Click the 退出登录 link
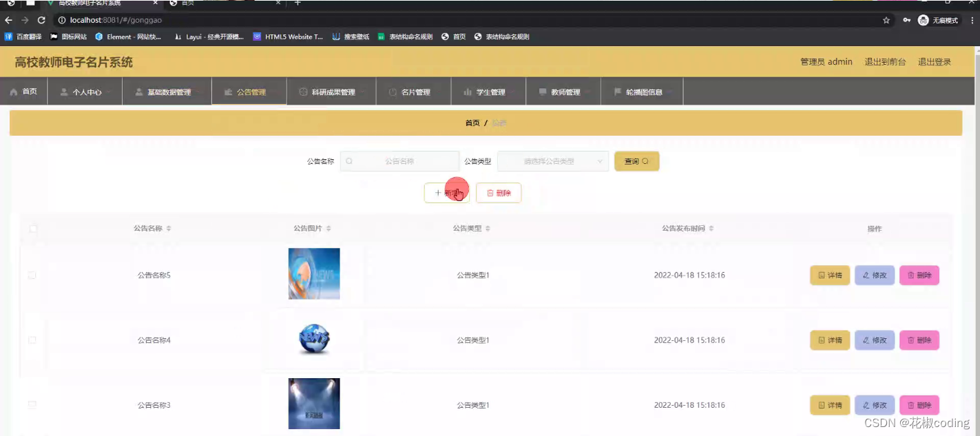 click(935, 61)
